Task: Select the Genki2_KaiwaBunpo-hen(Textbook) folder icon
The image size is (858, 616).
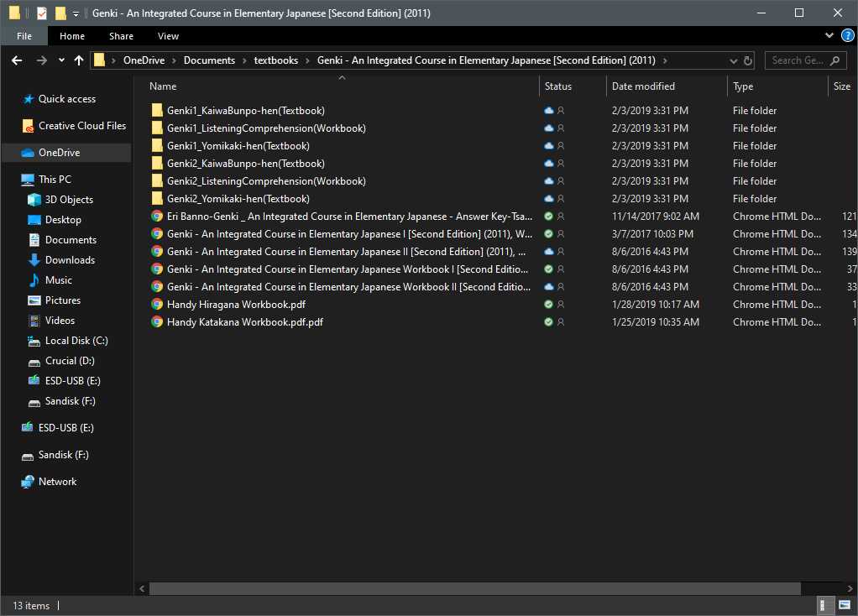Action: (x=157, y=163)
